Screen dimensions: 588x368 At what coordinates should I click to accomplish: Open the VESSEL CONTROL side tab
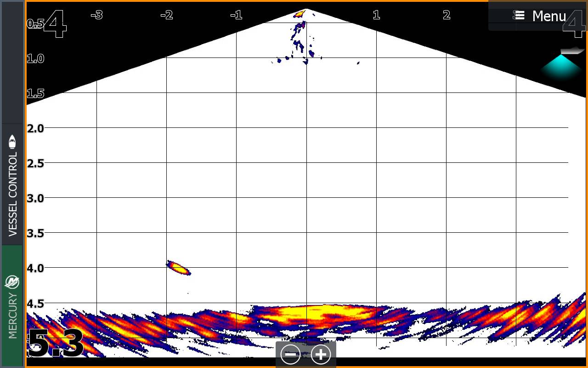12,193
